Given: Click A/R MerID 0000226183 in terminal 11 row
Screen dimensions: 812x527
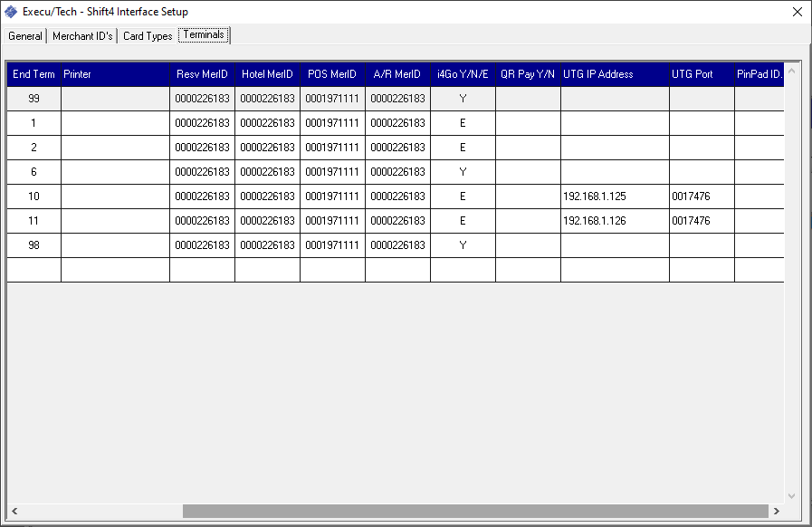Looking at the screenshot, I should pyautogui.click(x=397, y=220).
